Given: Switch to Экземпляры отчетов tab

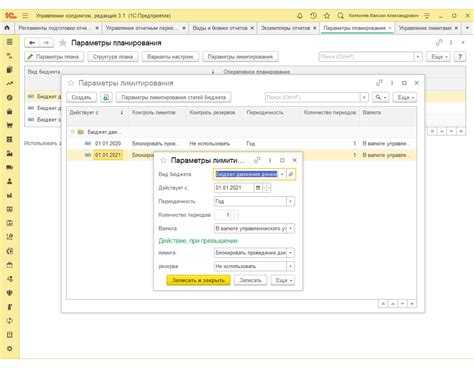Looking at the screenshot, I should point(285,28).
